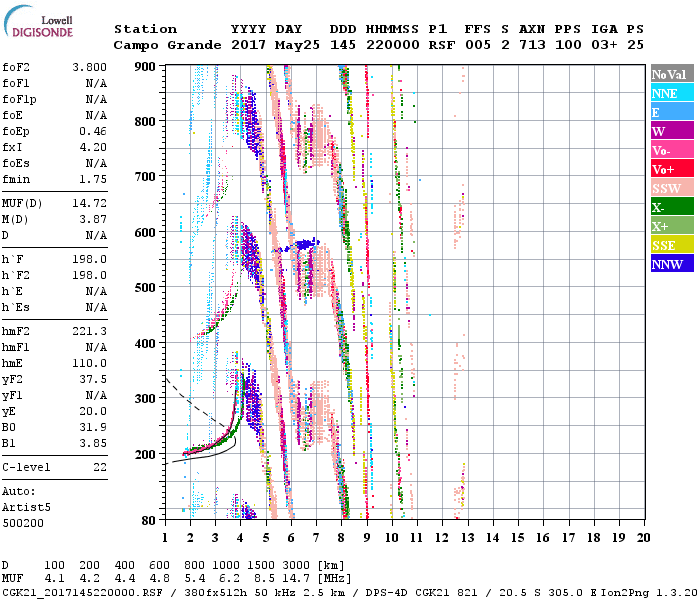Click the 2017 year value in header
Screen dimensions: 700x600
pos(248,45)
